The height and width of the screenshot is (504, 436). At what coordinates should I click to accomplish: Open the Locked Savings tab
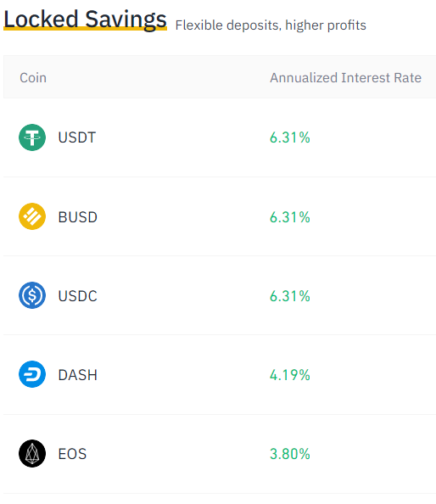85,20
